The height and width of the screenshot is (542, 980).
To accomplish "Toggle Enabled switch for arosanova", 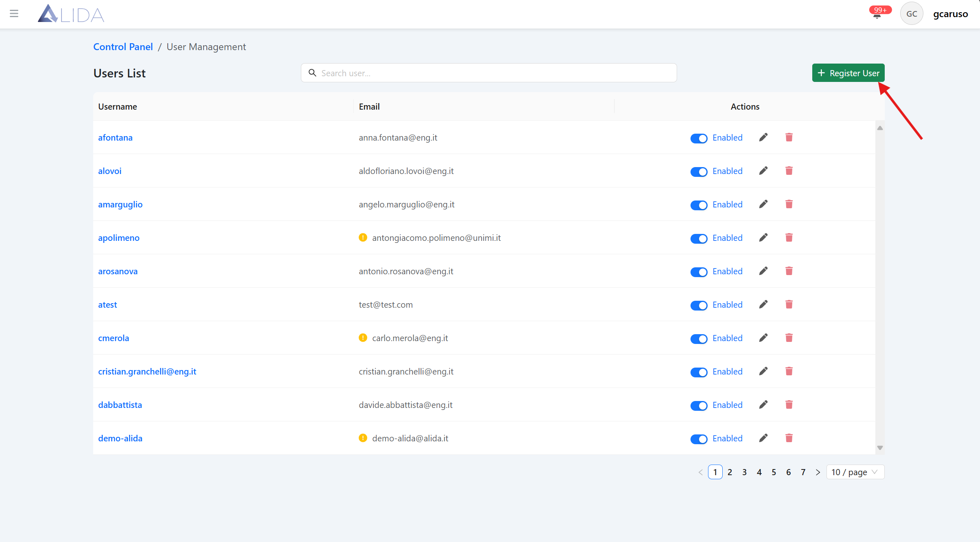I will point(699,272).
